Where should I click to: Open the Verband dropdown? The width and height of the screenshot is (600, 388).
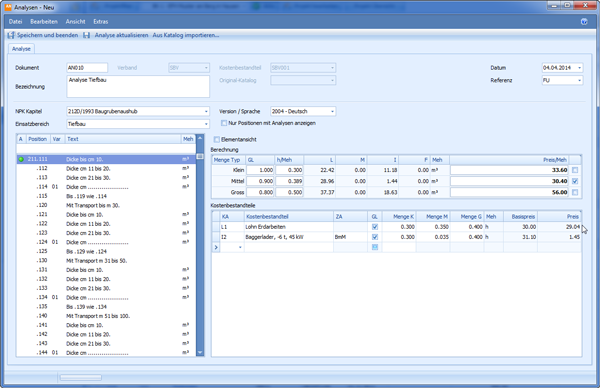206,68
